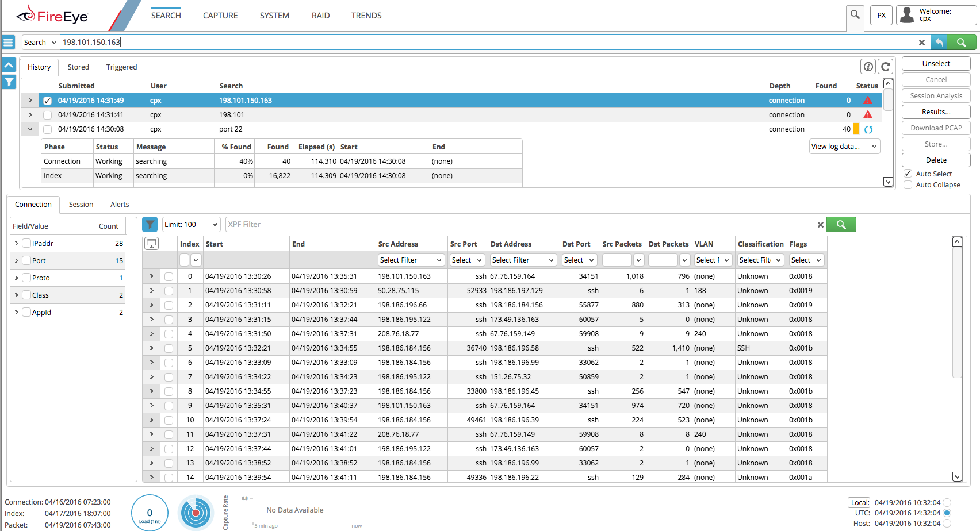Viewport: 980px width, 531px height.
Task: Click the Unselect button
Action: tap(936, 63)
